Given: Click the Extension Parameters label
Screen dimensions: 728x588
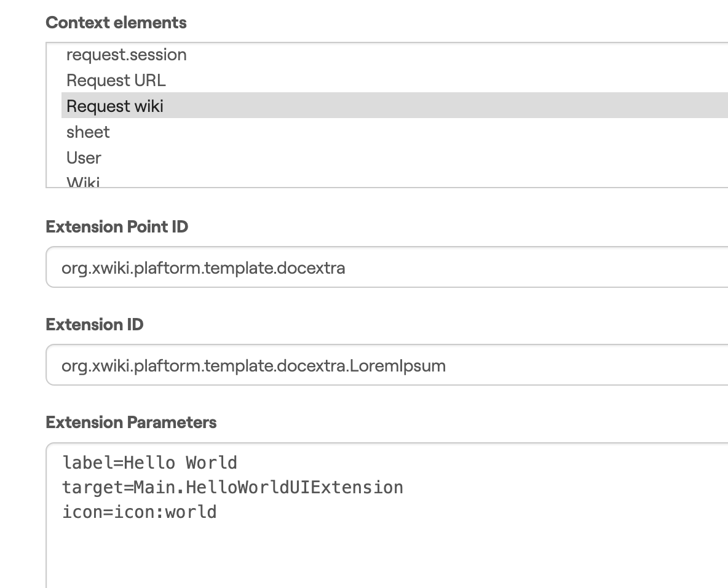Looking at the screenshot, I should point(131,423).
